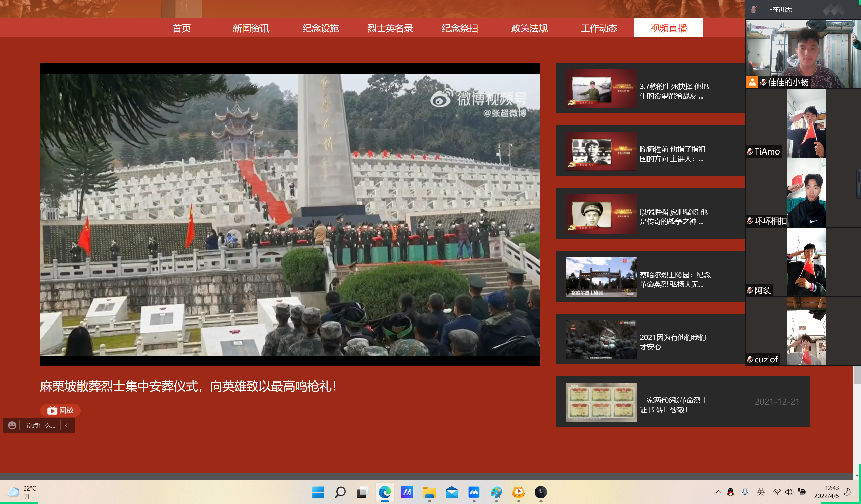Click the Windows Start button
Image resolution: width=861 pixels, height=504 pixels.
pos(318,492)
